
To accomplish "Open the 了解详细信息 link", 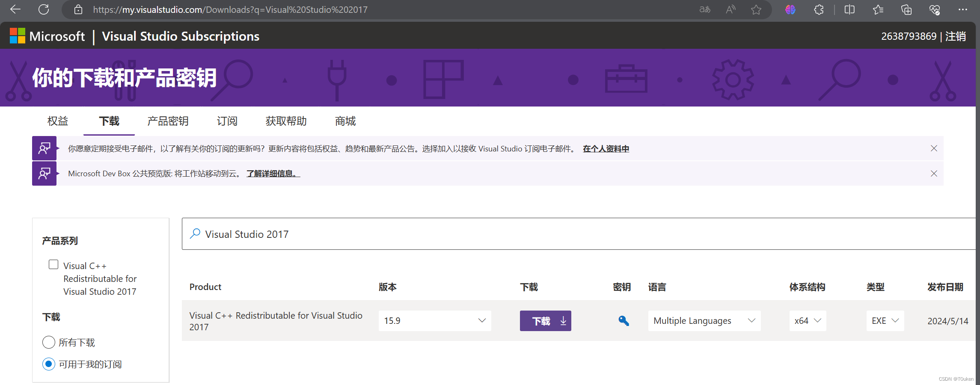I will pos(273,174).
